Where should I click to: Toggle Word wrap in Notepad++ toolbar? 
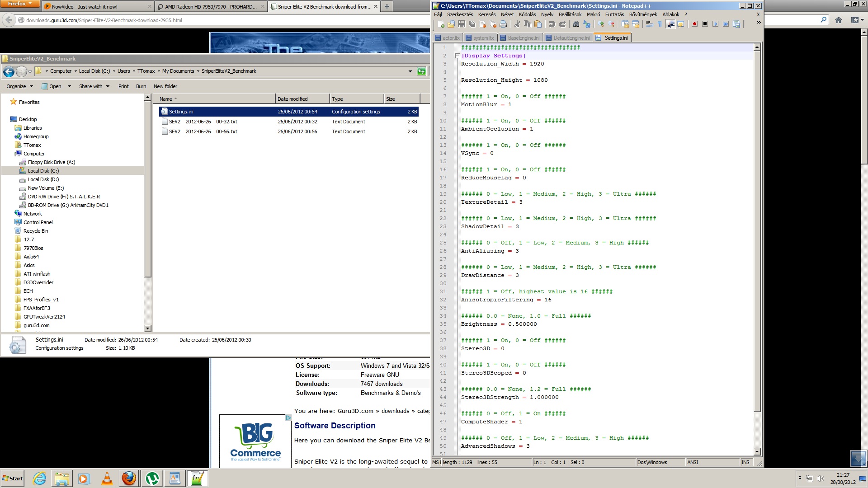tap(650, 24)
